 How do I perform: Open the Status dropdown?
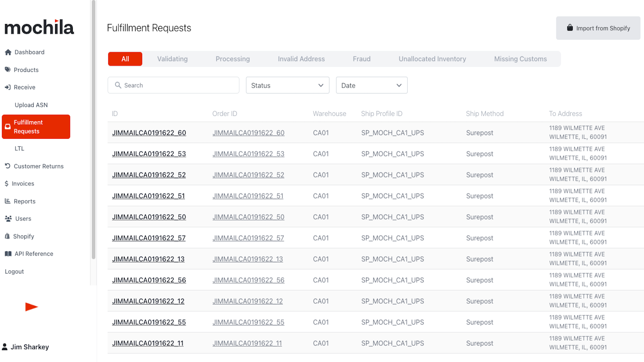(x=287, y=85)
